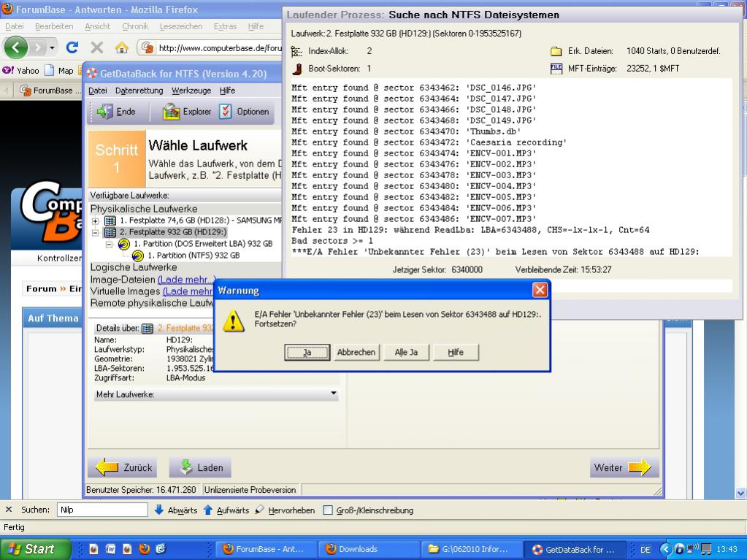Click the drive icon beside Details über
The height and width of the screenshot is (560, 747).
[x=148, y=328]
